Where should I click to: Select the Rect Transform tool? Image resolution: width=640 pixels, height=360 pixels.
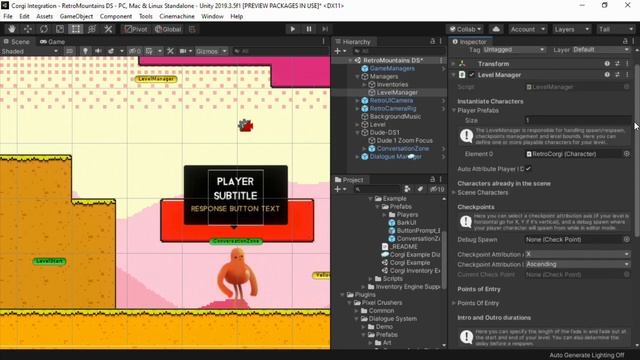(x=76, y=29)
